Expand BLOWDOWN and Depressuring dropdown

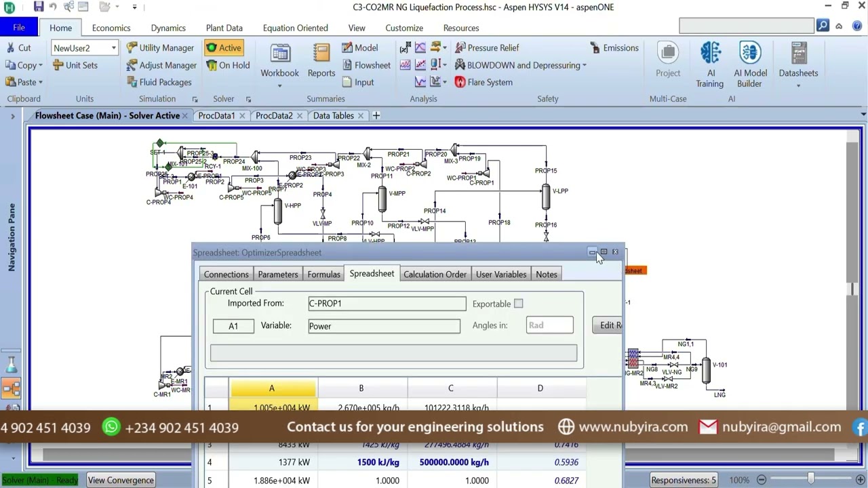(584, 66)
